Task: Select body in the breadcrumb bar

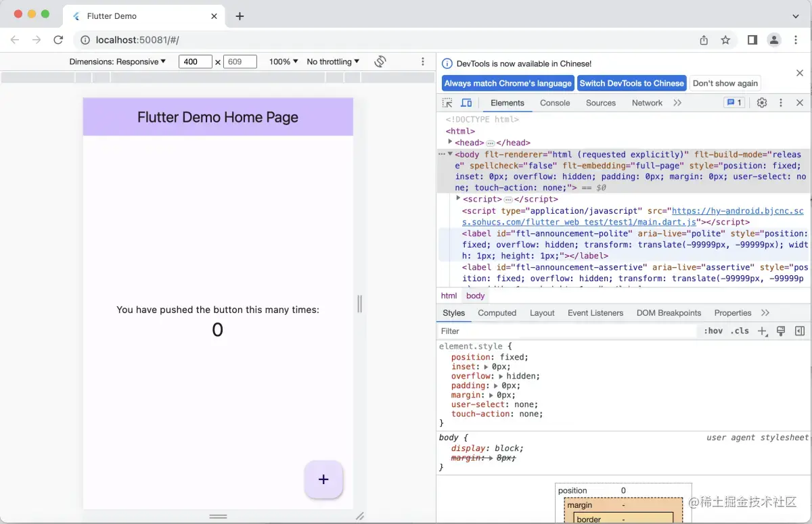Action: 476,295
